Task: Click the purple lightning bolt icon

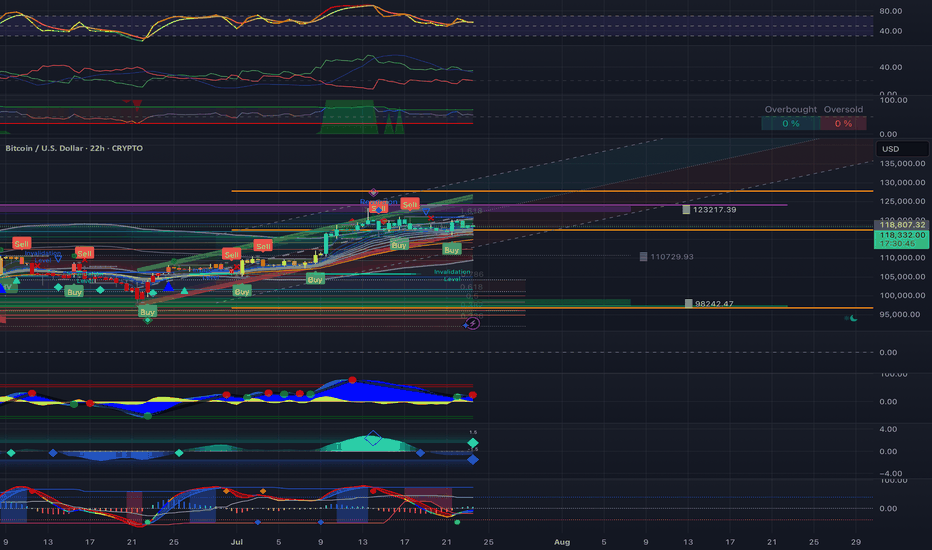Action: click(x=473, y=323)
